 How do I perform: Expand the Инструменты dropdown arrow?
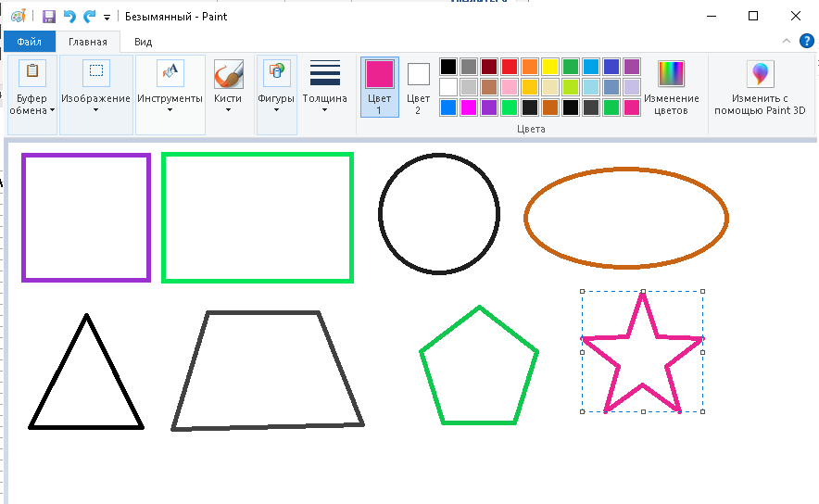tap(170, 109)
